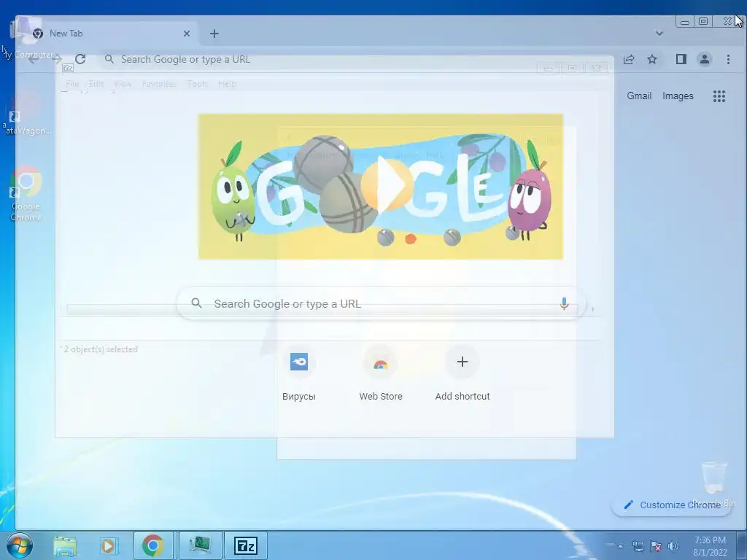The image size is (747, 560).
Task: Open the Web Store shortcut
Action: (x=381, y=373)
